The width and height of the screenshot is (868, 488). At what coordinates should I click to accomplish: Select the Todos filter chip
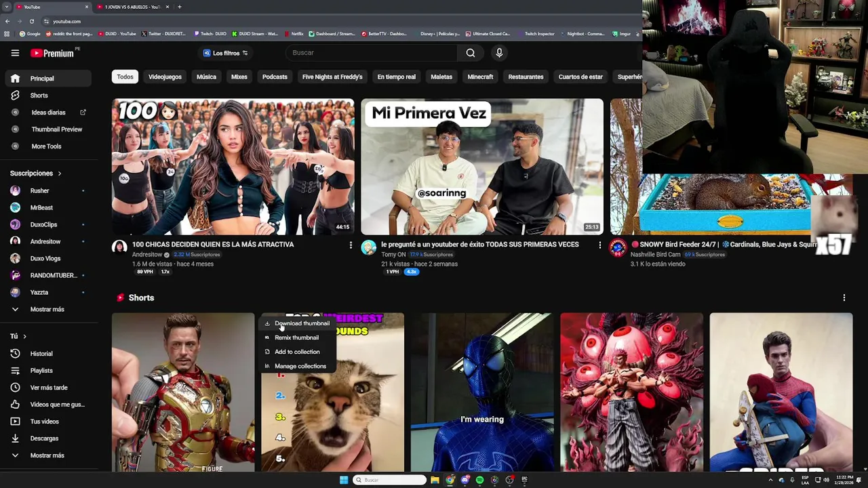[x=125, y=77]
